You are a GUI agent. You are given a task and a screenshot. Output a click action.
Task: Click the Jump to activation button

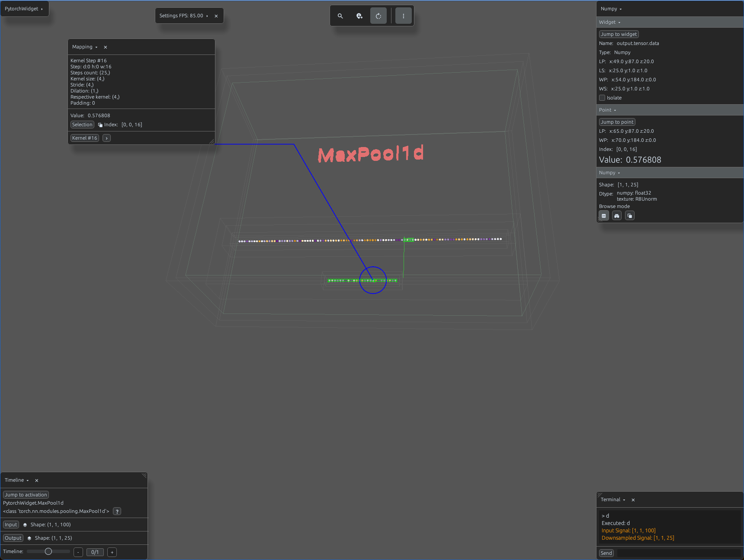26,495
